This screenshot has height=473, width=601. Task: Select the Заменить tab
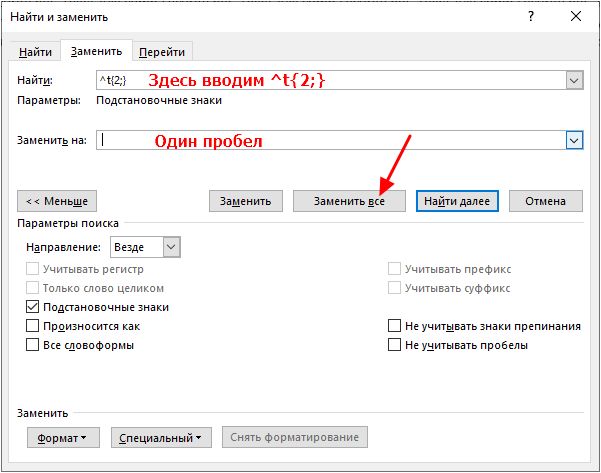click(97, 51)
